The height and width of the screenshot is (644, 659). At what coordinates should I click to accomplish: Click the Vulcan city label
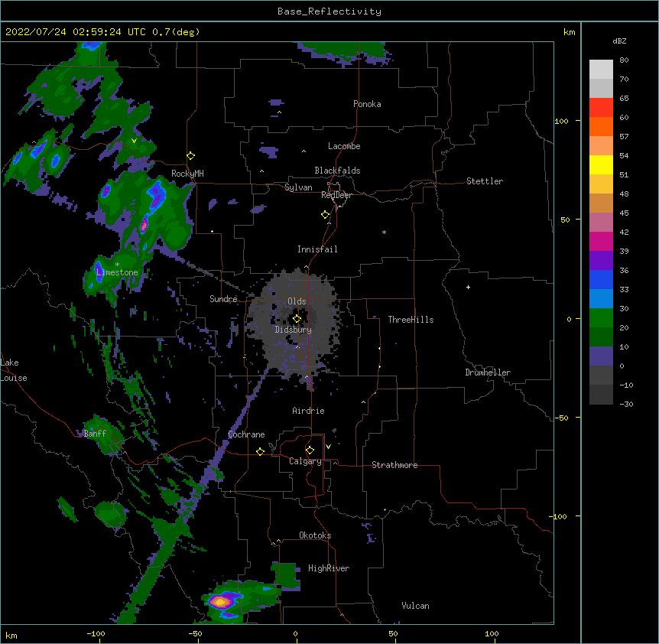tap(415, 606)
